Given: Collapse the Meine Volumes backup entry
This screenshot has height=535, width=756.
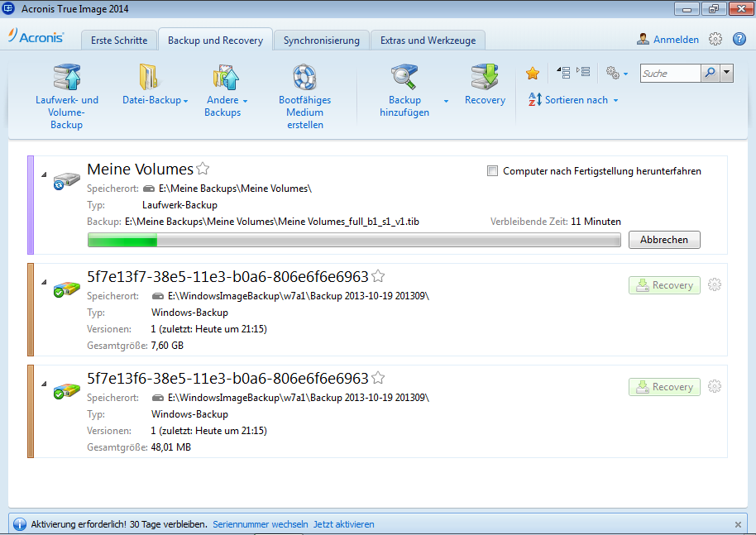Looking at the screenshot, I should 43,174.
